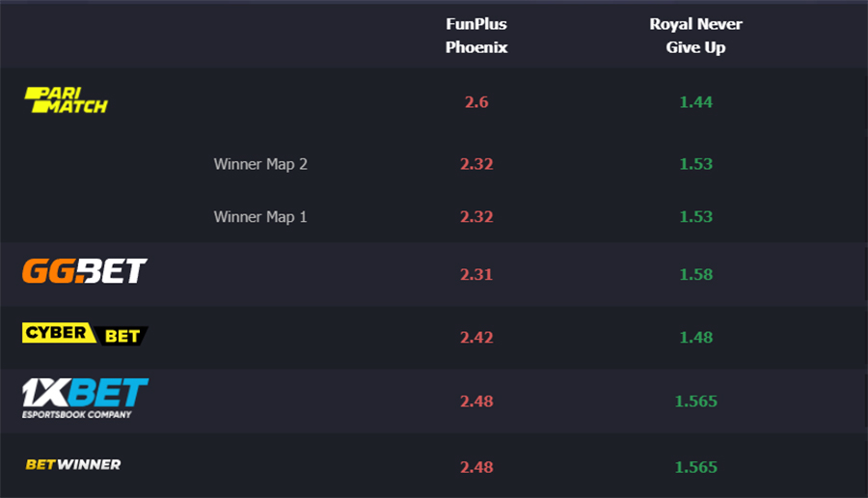This screenshot has width=868, height=498.
Task: Open the 1xBet esportsbook logo
Action: pyautogui.click(x=85, y=399)
